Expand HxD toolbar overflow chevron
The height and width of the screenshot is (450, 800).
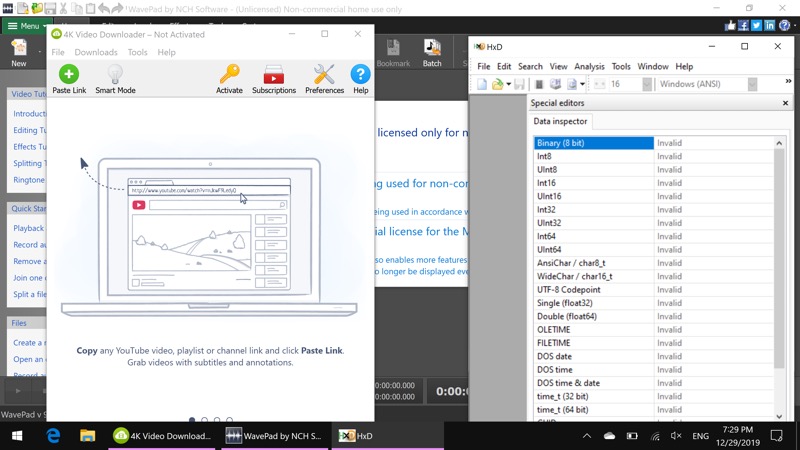pos(788,81)
